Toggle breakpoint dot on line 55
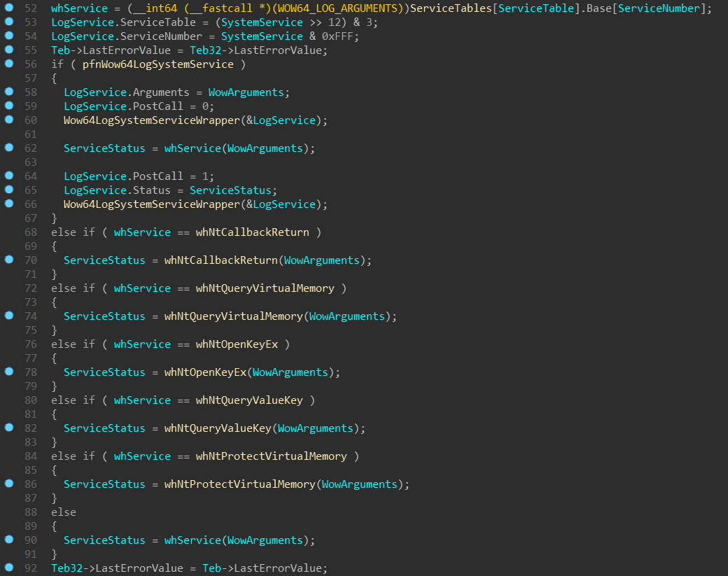The width and height of the screenshot is (728, 576). coord(9,49)
